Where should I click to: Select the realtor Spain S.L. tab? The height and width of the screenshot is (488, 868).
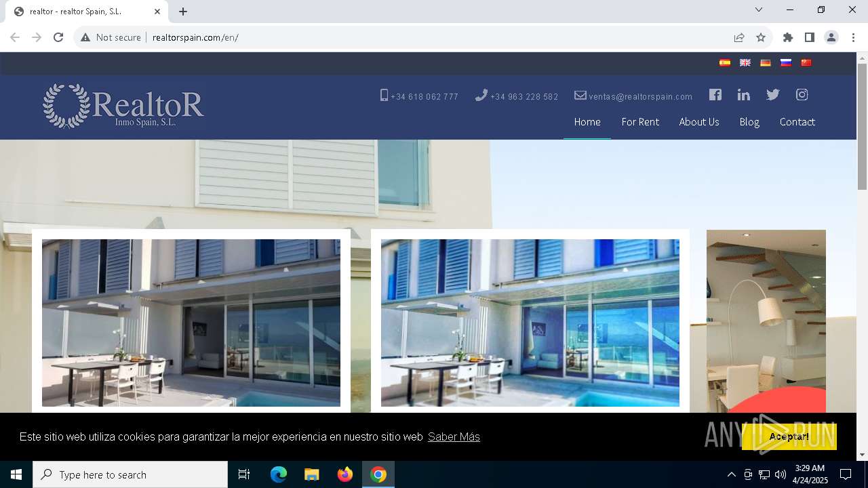pos(87,12)
